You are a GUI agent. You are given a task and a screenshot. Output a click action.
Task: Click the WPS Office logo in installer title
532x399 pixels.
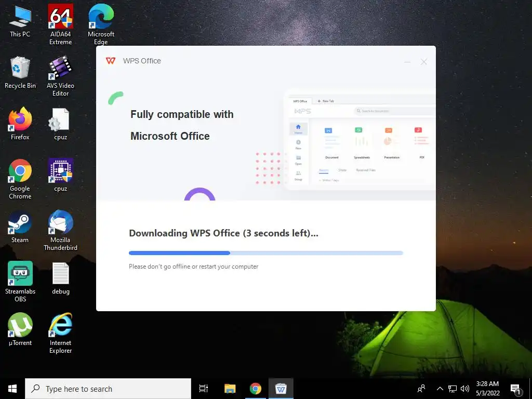[x=111, y=61]
